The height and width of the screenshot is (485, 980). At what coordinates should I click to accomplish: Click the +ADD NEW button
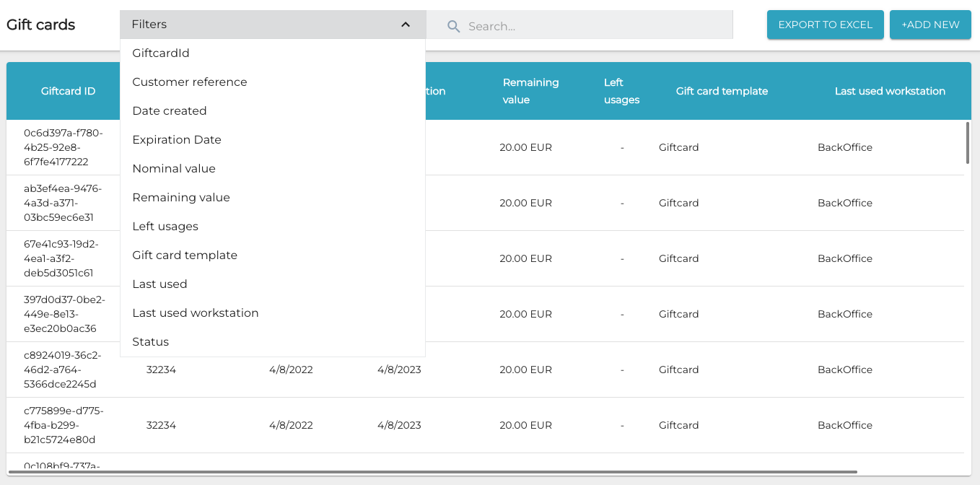point(930,24)
